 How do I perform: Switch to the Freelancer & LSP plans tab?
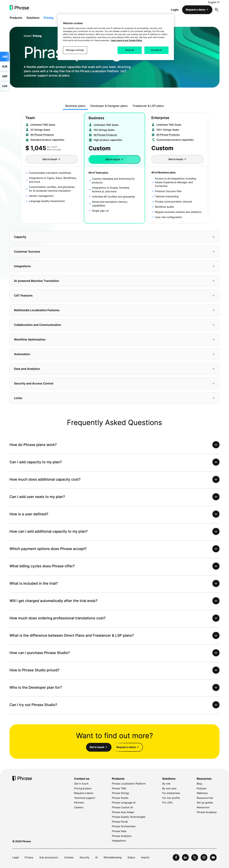(148, 106)
